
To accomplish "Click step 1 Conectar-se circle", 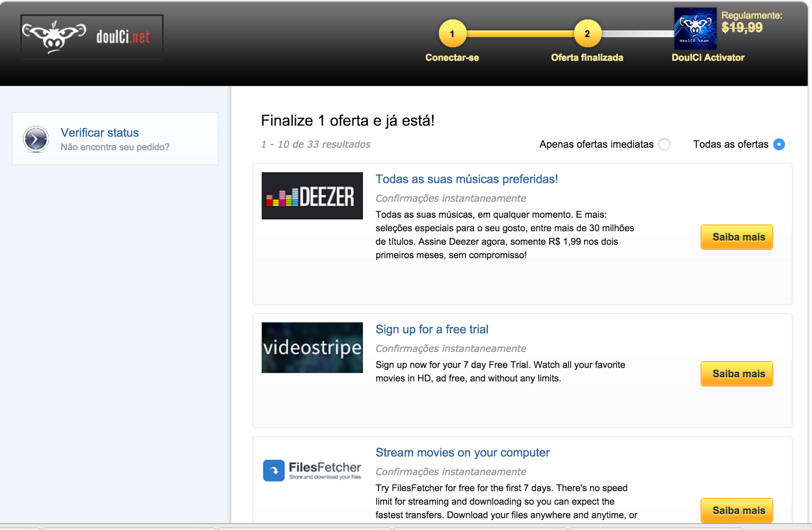I will point(452,34).
